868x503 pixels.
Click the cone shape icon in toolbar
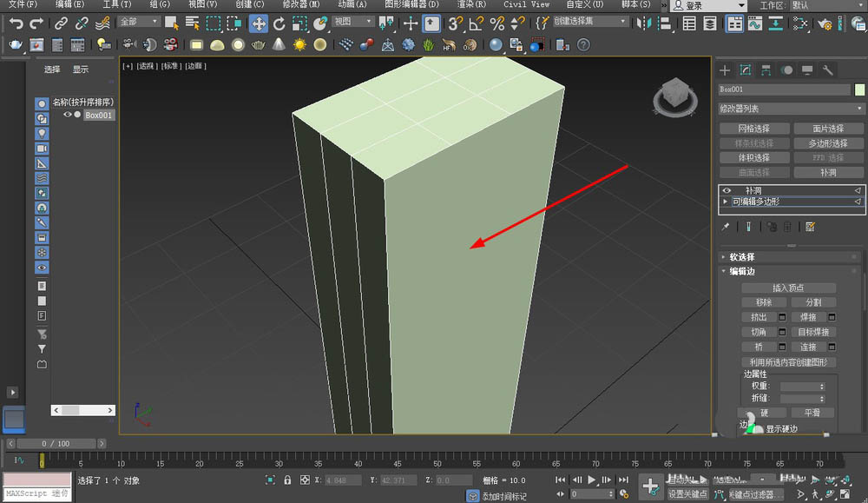tap(279, 45)
